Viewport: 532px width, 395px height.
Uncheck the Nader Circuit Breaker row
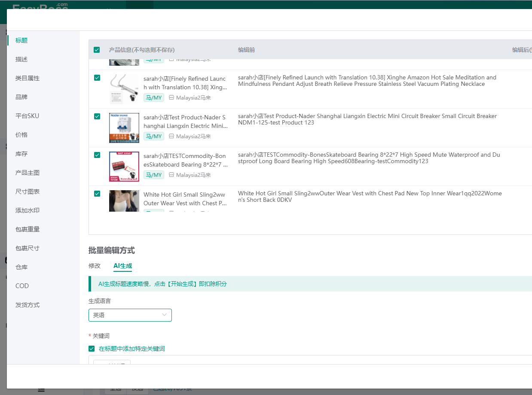97,116
